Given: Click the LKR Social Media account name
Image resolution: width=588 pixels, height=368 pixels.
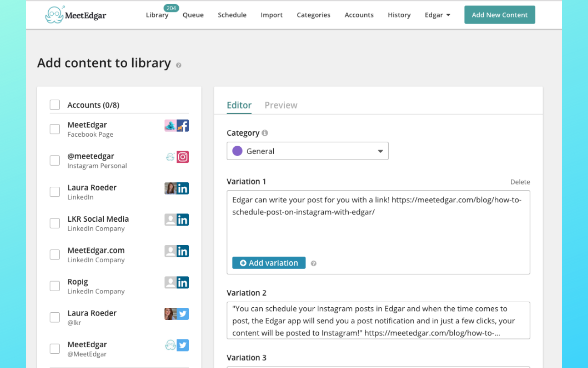Looking at the screenshot, I should pyautogui.click(x=98, y=219).
